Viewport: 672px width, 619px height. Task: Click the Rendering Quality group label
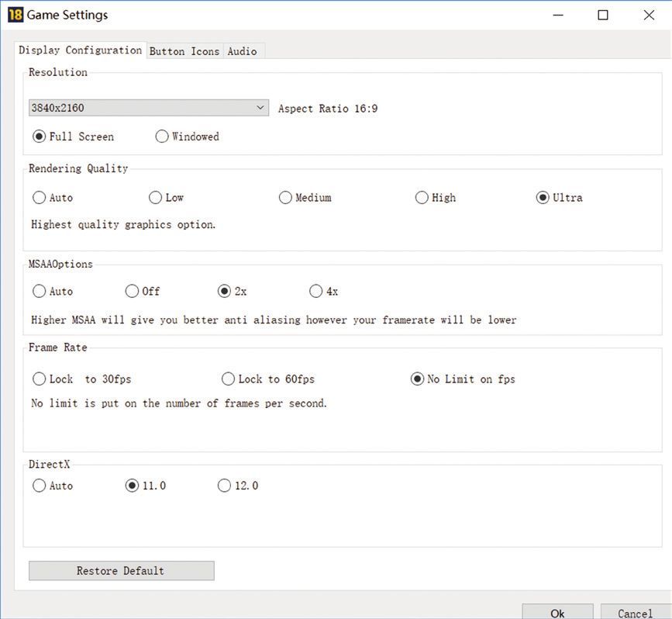click(78, 168)
